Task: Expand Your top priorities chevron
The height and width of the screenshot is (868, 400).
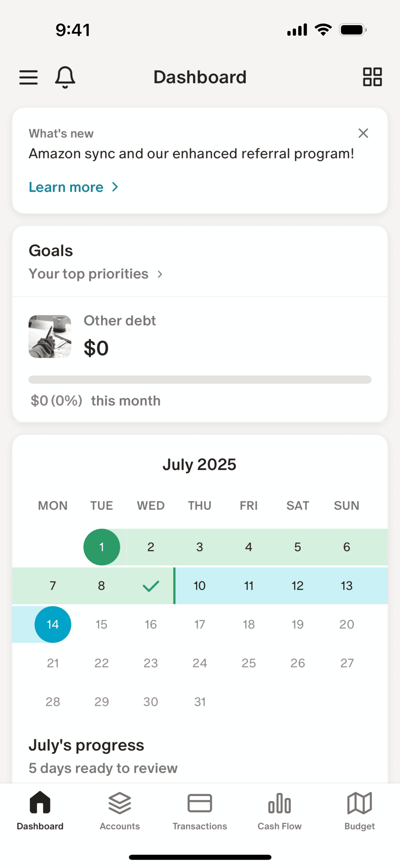Action: point(160,274)
